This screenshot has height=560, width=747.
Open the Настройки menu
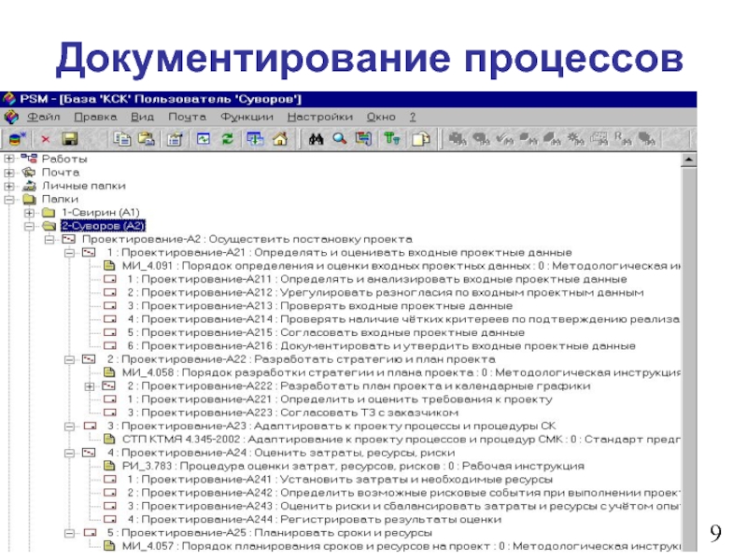(319, 118)
